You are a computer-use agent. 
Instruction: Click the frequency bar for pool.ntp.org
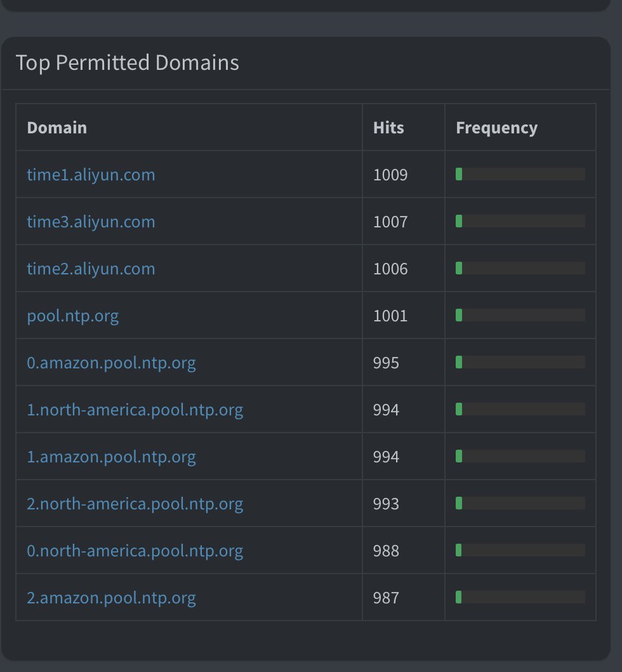click(520, 315)
